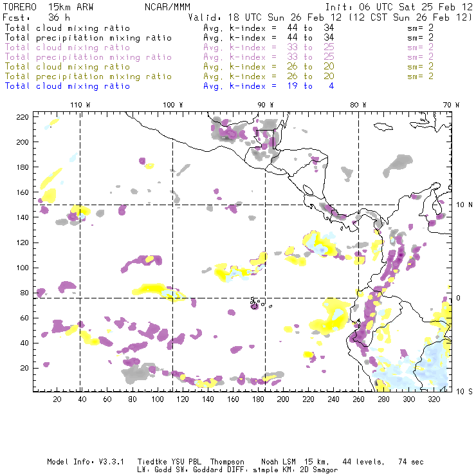Click the "Noah LSM" label
The height and width of the screenshot is (476, 476).
pyautogui.click(x=279, y=462)
